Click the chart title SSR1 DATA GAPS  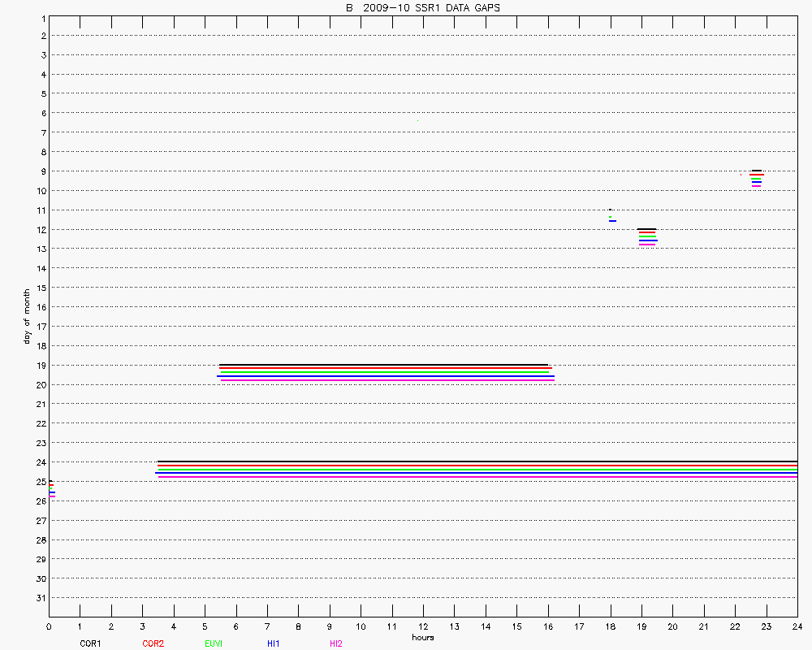(x=422, y=7)
